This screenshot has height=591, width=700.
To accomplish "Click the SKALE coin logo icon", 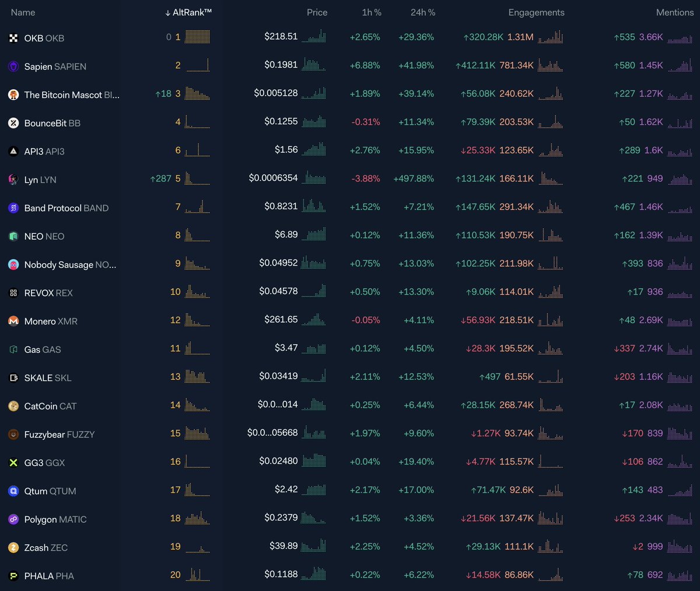I will [13, 377].
